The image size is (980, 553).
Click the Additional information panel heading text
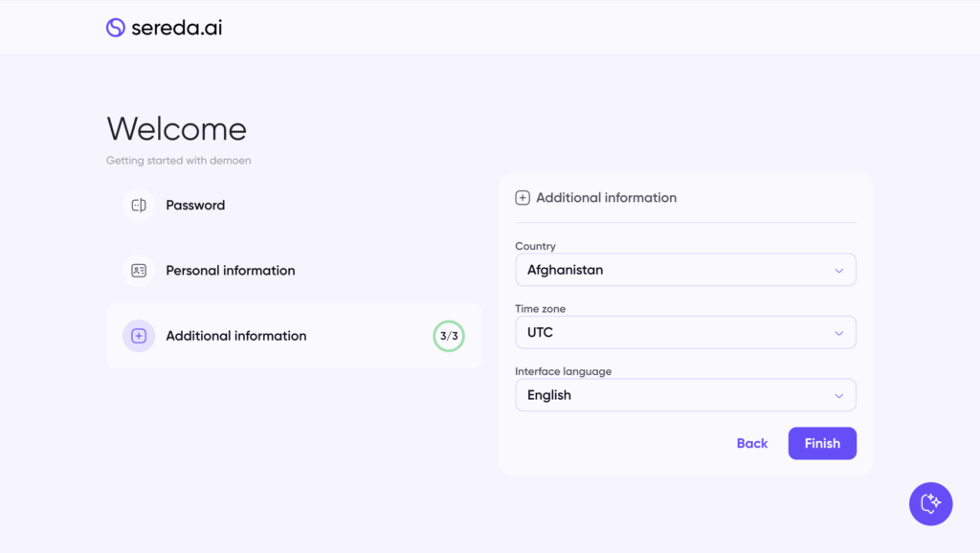(606, 198)
